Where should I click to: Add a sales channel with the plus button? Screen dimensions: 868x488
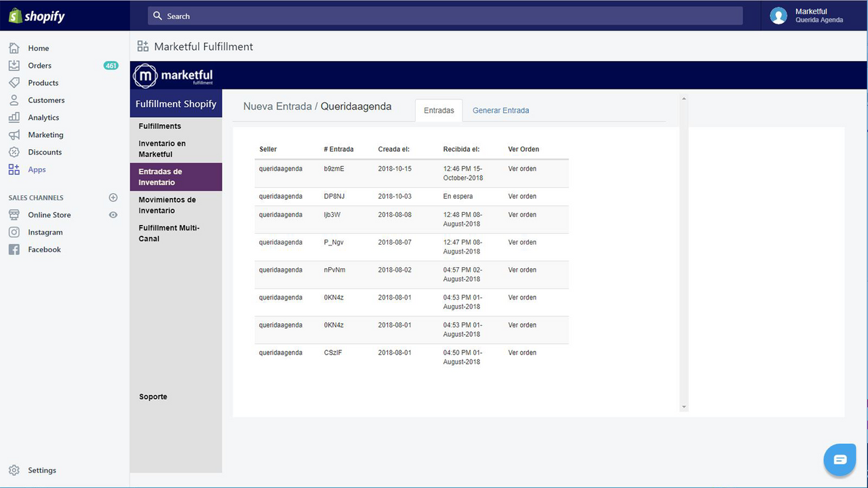point(113,197)
